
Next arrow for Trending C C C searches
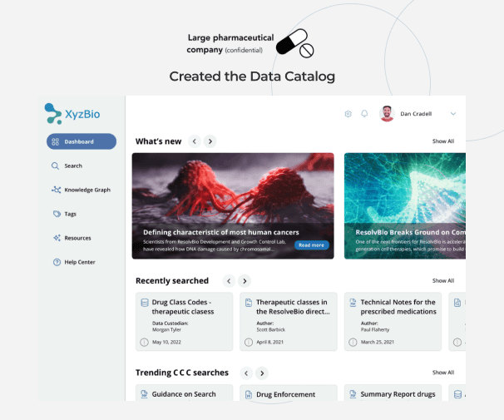point(262,373)
